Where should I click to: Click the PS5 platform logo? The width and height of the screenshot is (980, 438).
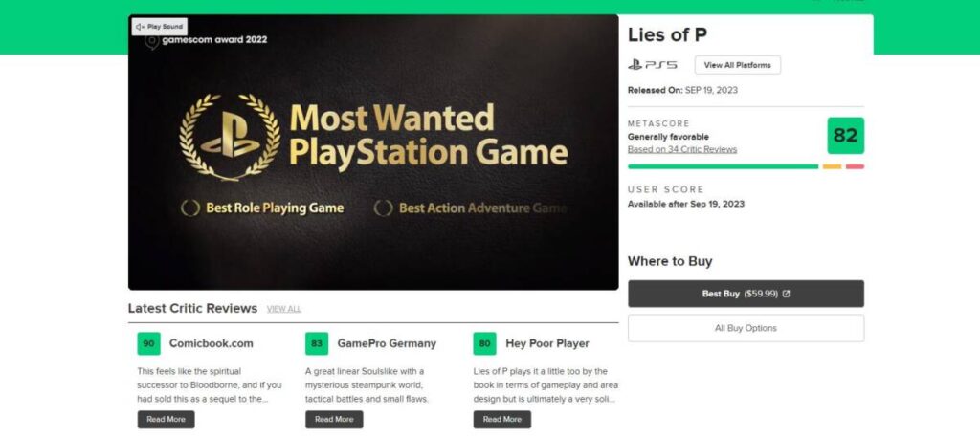tap(652, 65)
